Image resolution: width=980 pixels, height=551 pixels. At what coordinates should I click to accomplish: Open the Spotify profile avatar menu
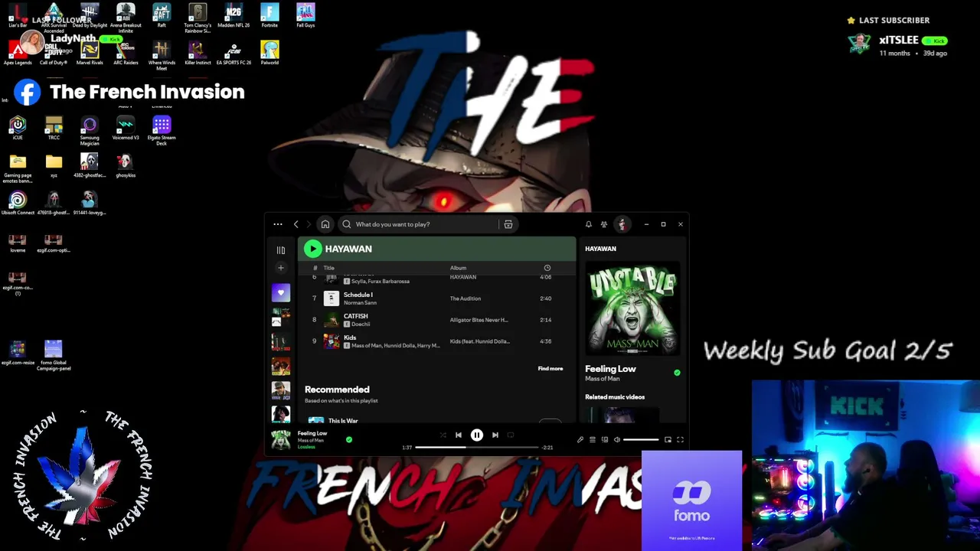pos(622,224)
